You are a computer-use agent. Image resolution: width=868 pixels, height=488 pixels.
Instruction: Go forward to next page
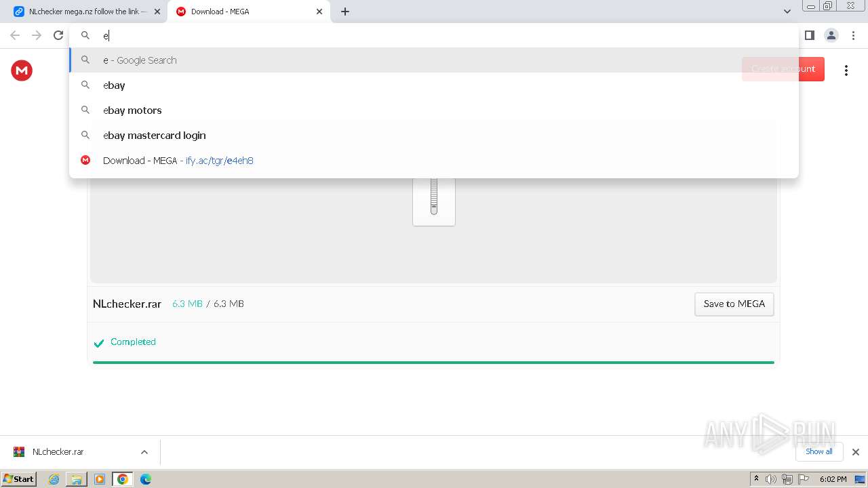point(37,35)
